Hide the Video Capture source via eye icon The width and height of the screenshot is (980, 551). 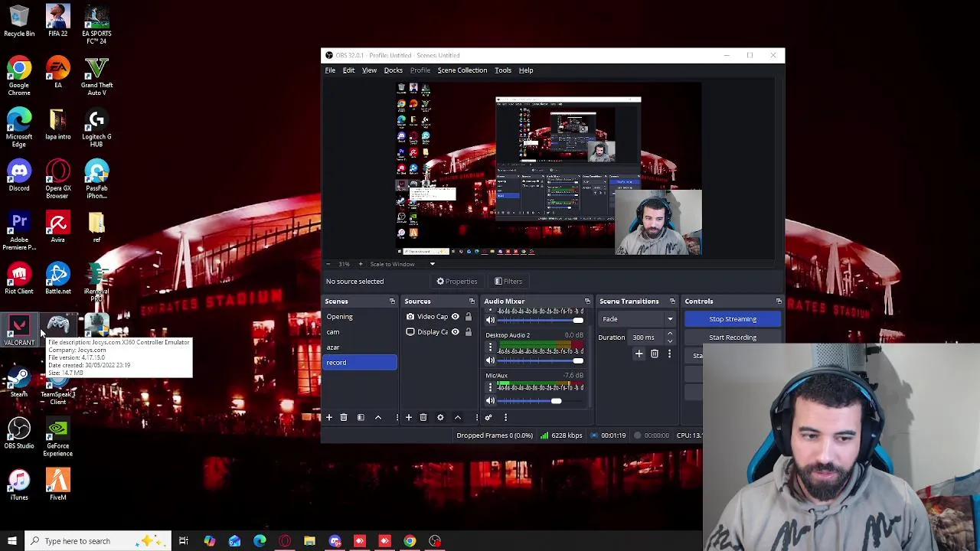tap(455, 317)
